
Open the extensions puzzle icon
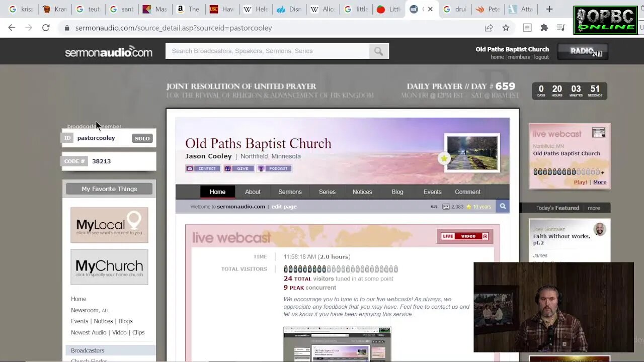pos(544,28)
